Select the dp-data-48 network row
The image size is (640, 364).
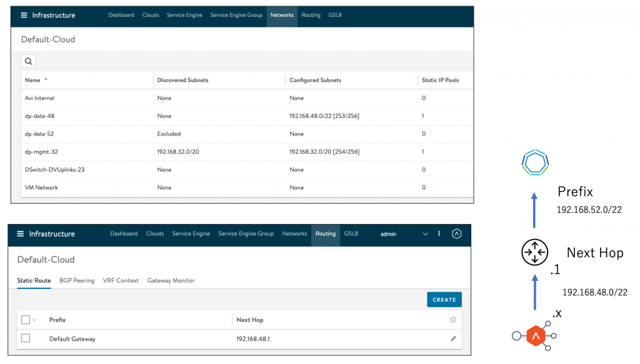click(247, 116)
